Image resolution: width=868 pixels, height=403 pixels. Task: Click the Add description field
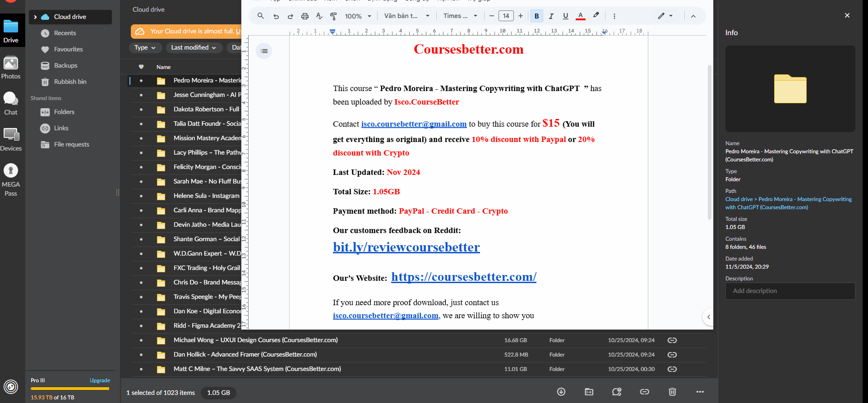790,291
